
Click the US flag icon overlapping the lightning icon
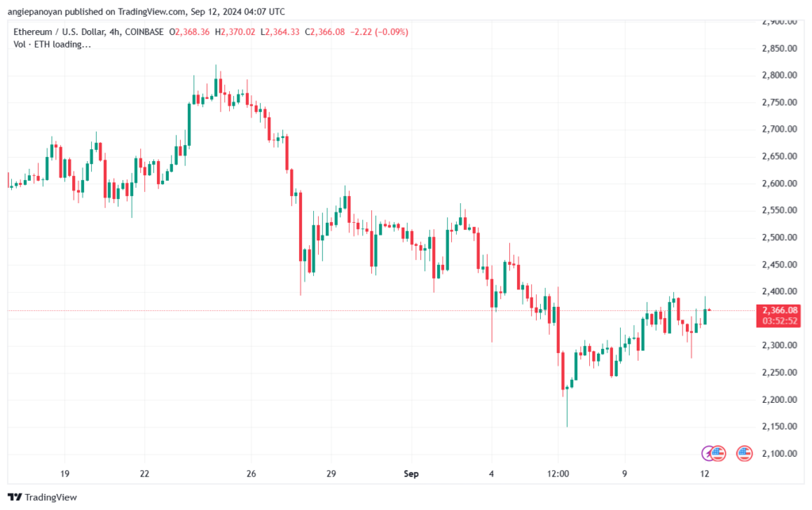[718, 454]
